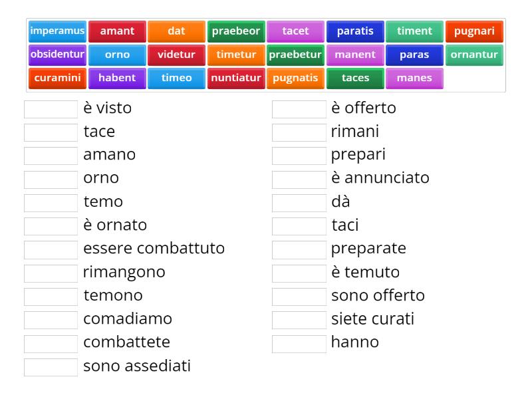Select the "obsidentur" word tile
Image resolution: width=532 pixels, height=399 pixels.
click(x=57, y=55)
